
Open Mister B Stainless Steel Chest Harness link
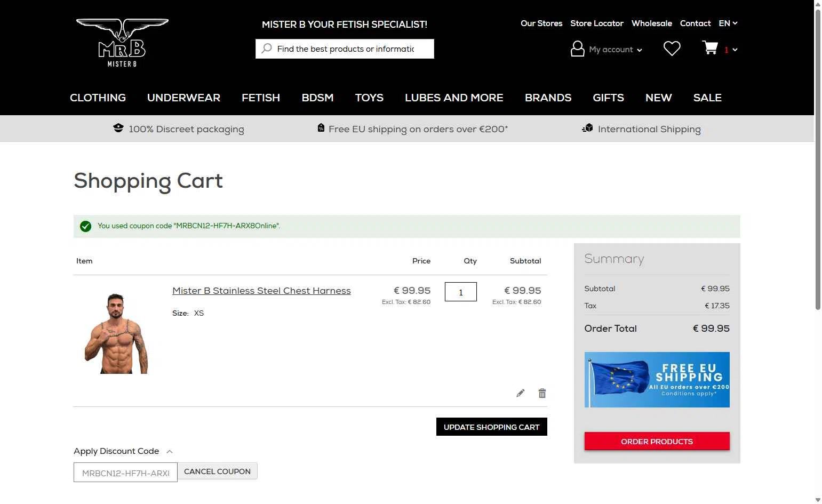261,291
